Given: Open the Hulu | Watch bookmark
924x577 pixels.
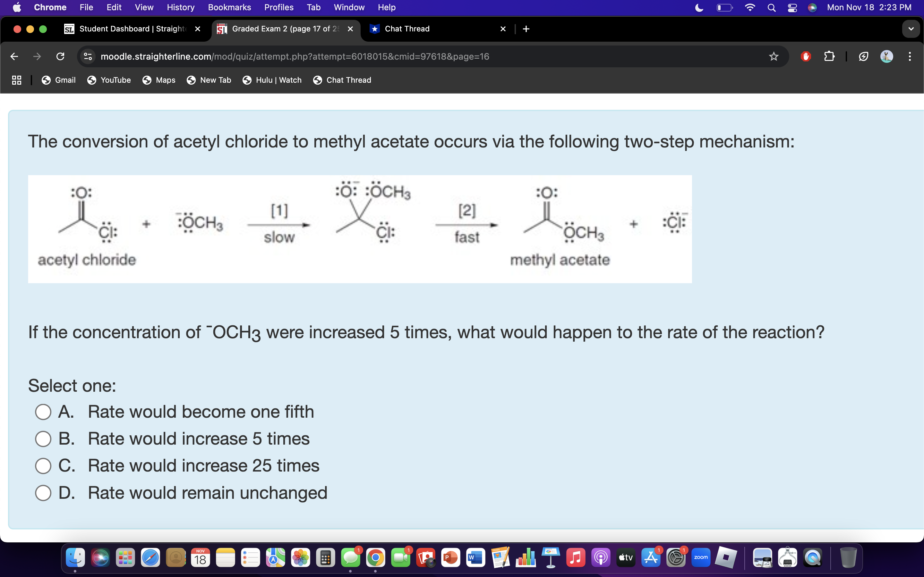Looking at the screenshot, I should (272, 80).
